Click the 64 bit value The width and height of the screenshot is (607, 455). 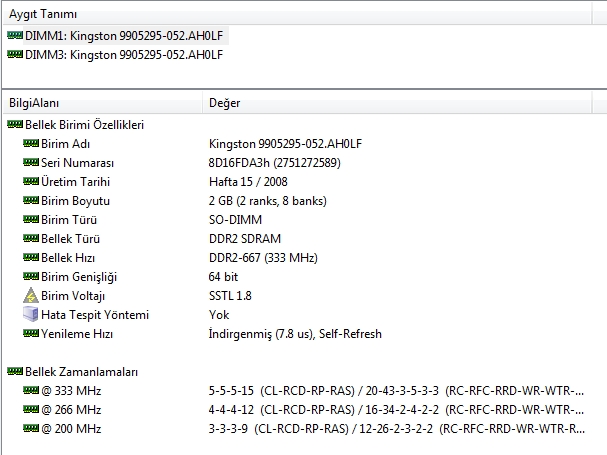click(x=223, y=276)
